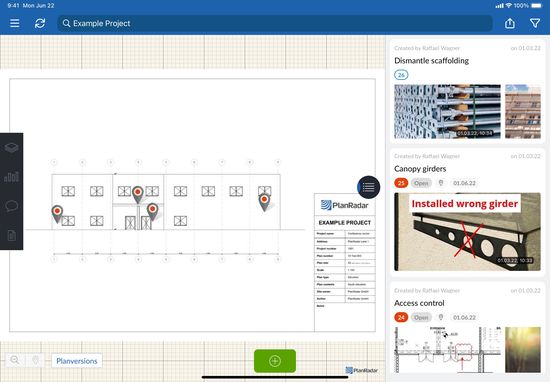Screen dimensions: 550x382
Task: Open the share export icon
Action: coord(510,24)
